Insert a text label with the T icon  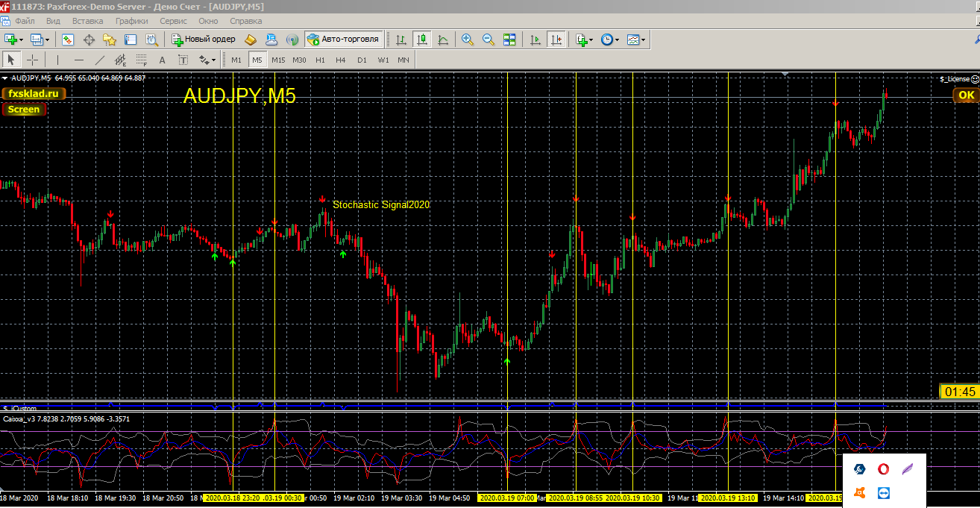(183, 60)
